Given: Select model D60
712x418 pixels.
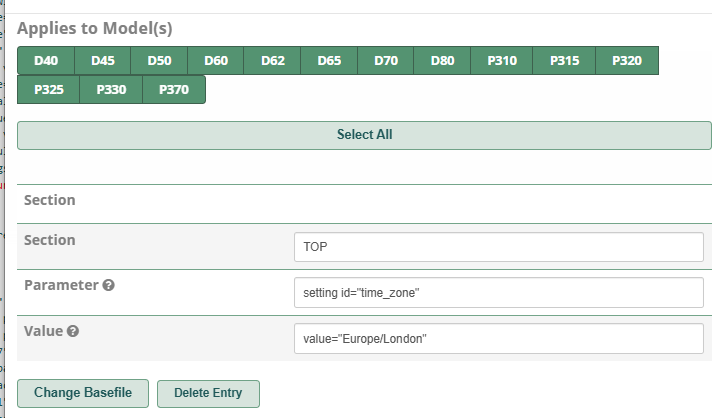Looking at the screenshot, I should tap(216, 60).
